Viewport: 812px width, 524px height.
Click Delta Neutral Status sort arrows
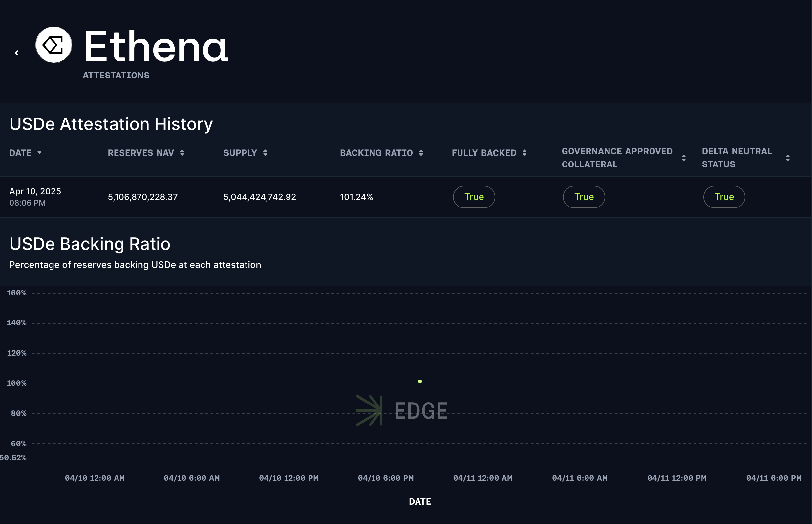788,158
